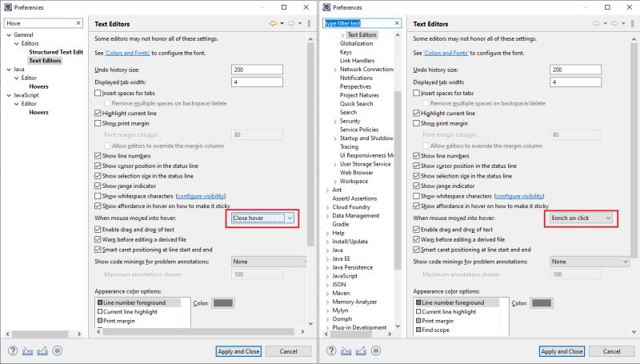Click the Displayed tab width field in right window
640x364 pixels.
[x=575, y=82]
